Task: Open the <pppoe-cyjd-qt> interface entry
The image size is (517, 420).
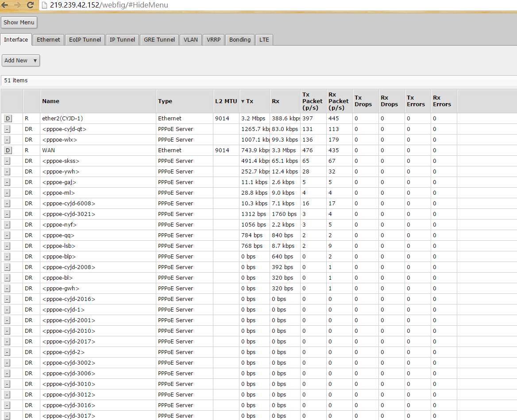Action: tap(64, 129)
